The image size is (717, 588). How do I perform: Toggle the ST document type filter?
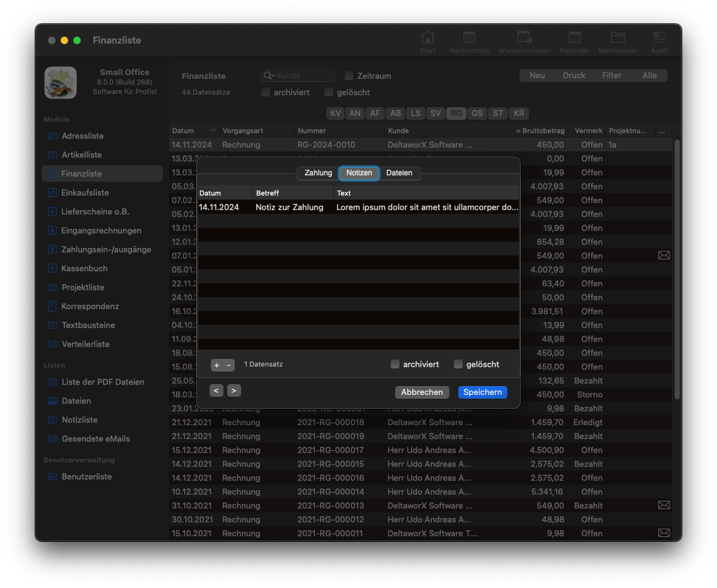(x=498, y=114)
